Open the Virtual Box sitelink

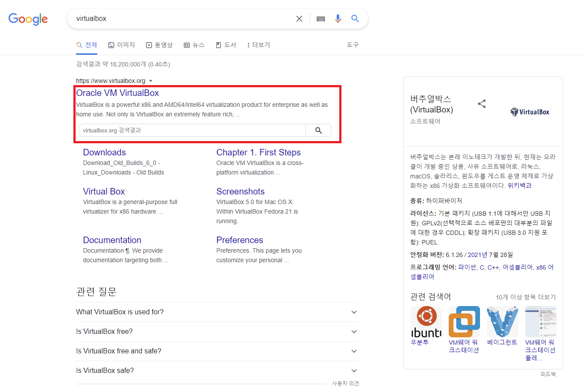pyautogui.click(x=104, y=191)
